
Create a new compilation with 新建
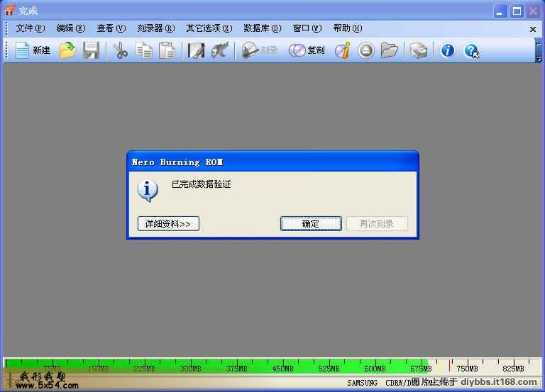point(33,51)
